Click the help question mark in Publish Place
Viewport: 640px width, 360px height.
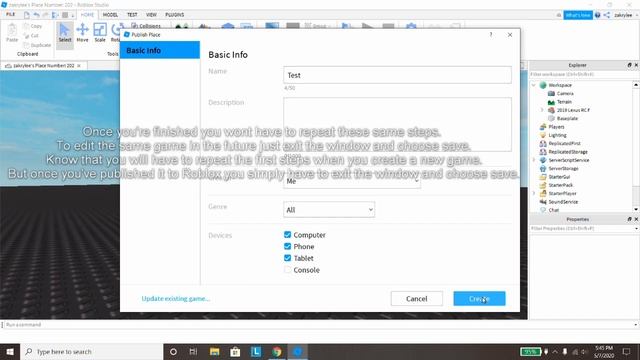(491, 35)
